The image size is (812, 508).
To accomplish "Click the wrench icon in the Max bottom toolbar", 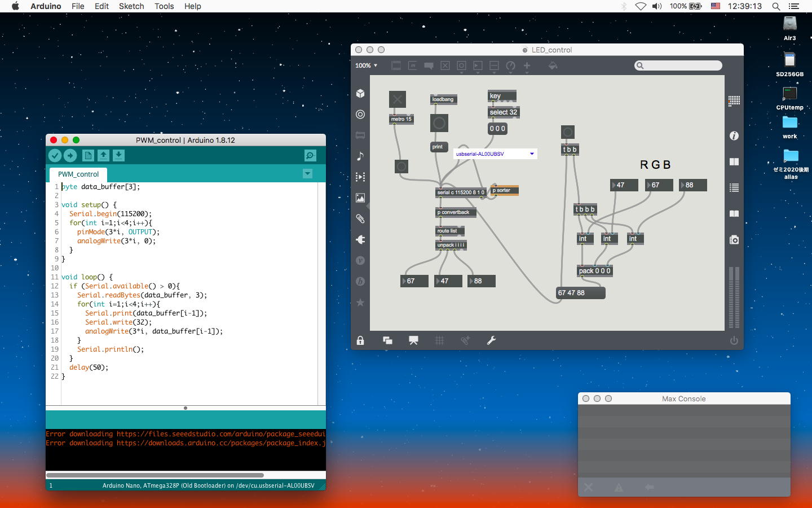I will (x=491, y=340).
